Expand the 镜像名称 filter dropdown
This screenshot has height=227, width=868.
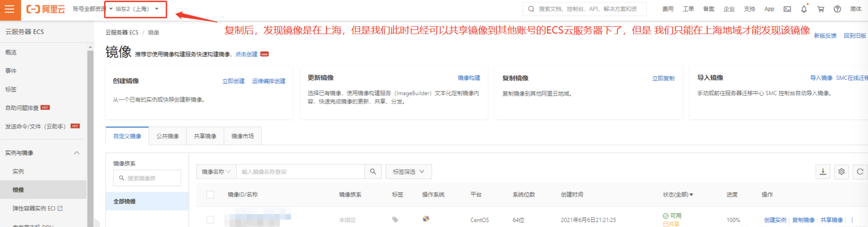pyautogui.click(x=216, y=171)
